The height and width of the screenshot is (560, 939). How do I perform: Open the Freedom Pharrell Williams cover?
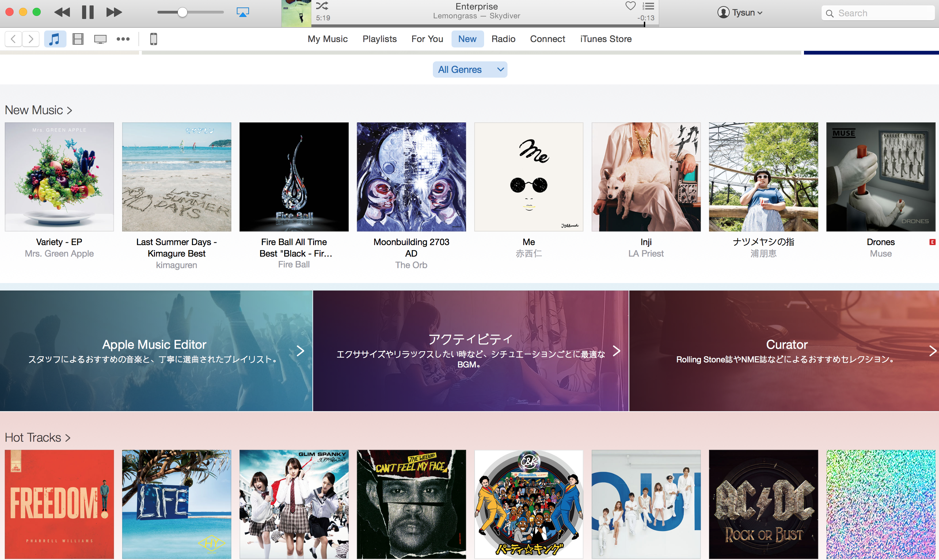click(x=59, y=504)
